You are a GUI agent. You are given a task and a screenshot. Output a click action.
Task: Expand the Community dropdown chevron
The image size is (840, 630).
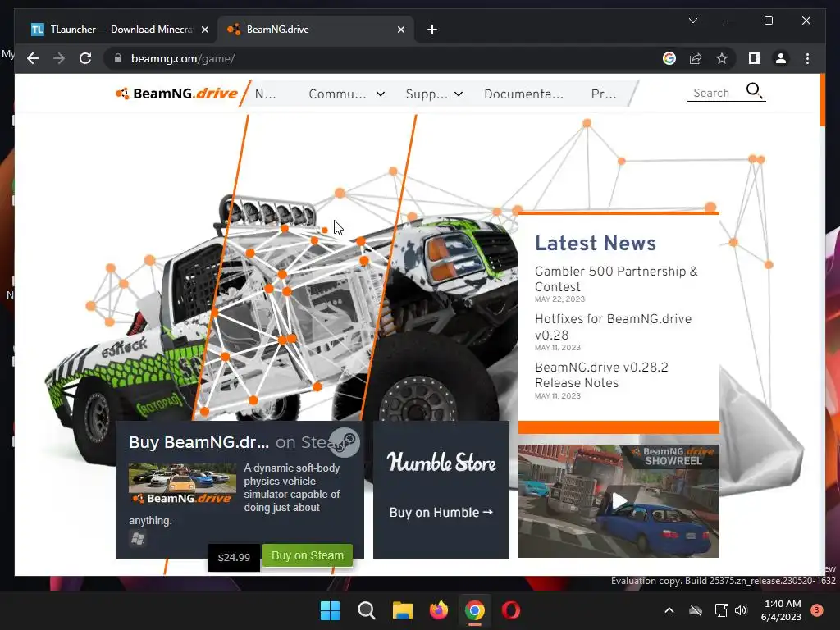(381, 94)
